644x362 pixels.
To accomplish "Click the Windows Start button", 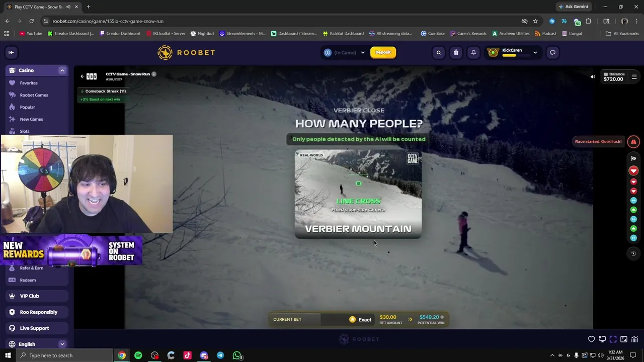I will 8,355.
